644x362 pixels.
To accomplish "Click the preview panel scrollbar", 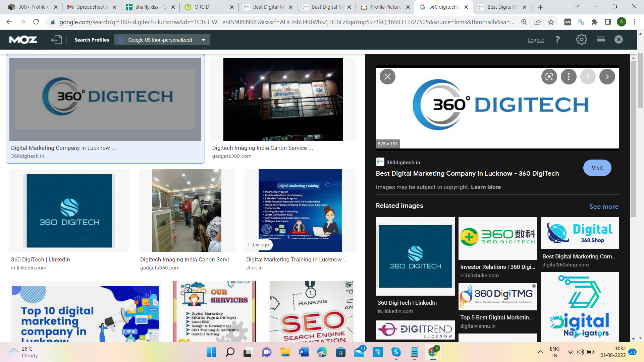I will coord(633,134).
